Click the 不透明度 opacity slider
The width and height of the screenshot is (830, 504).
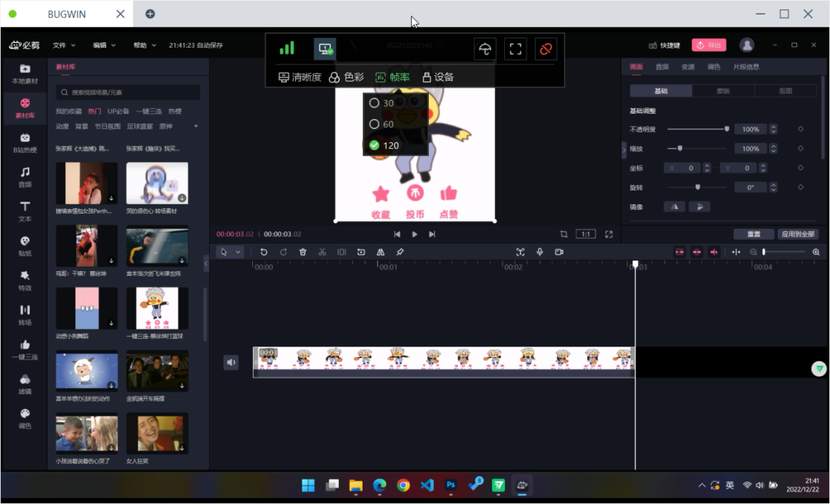click(697, 129)
